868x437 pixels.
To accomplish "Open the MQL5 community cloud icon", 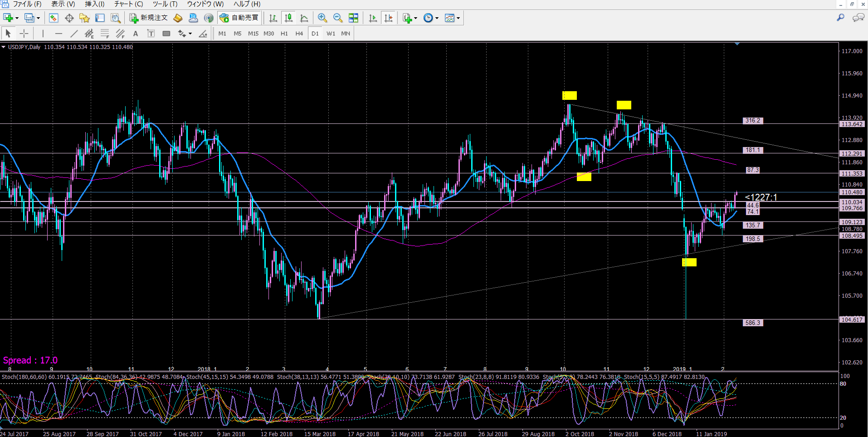I will 193,18.
